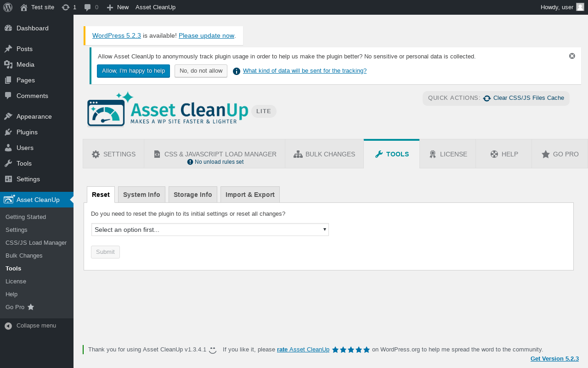Click the Media icon in sidebar

click(8, 64)
